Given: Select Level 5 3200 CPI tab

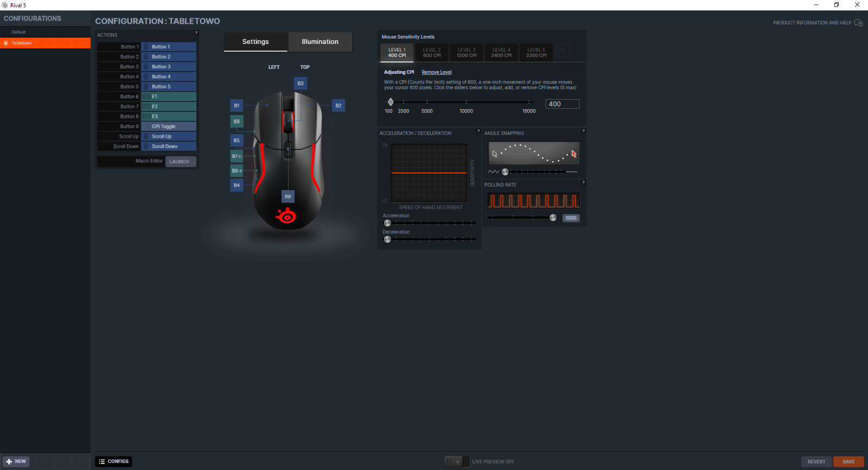Looking at the screenshot, I should coord(536,53).
